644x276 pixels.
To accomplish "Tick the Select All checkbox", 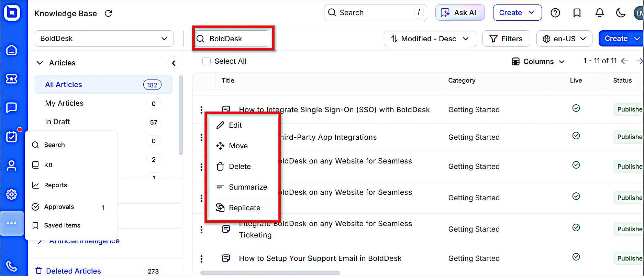I will point(207,61).
